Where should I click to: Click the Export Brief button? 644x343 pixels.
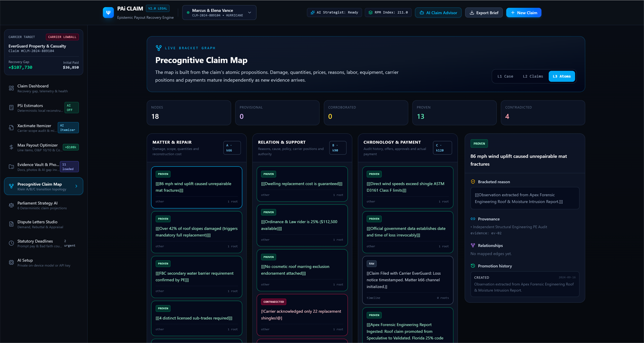pyautogui.click(x=484, y=12)
